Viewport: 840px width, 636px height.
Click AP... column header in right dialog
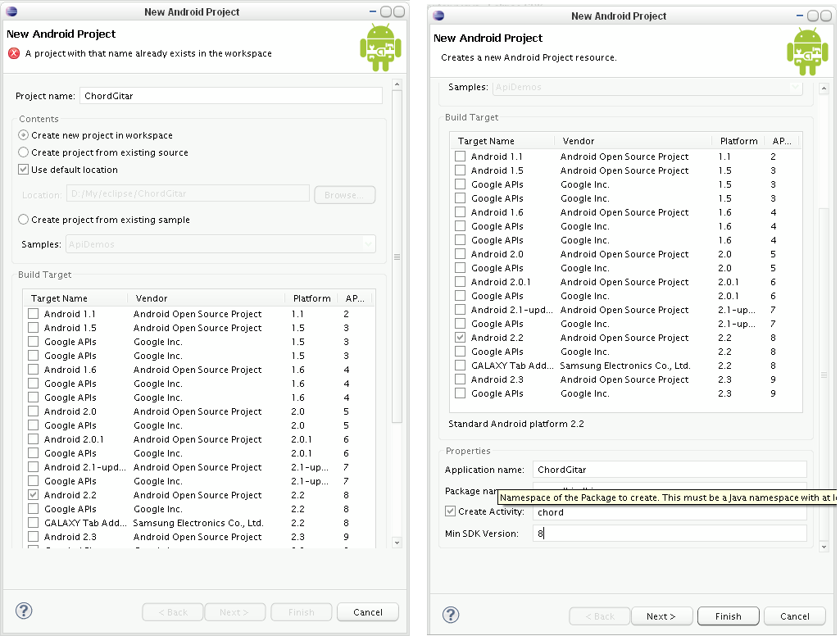[782, 141]
